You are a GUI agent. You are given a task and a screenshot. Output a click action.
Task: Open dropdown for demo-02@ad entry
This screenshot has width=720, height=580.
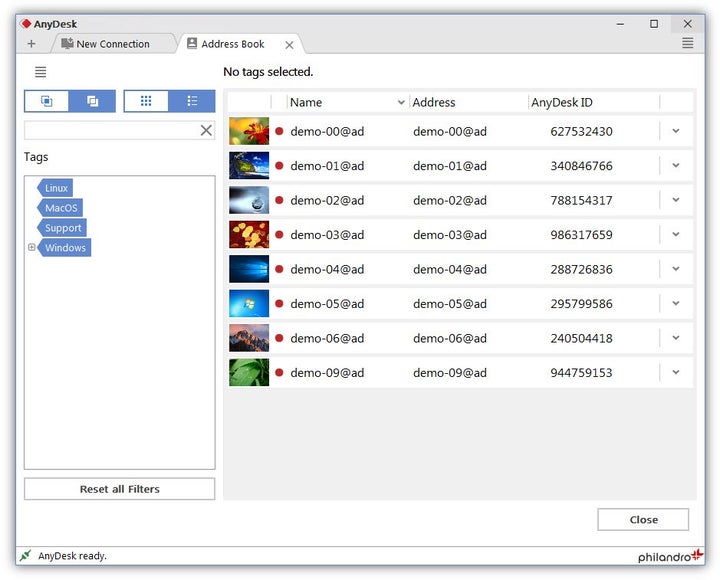click(x=676, y=200)
